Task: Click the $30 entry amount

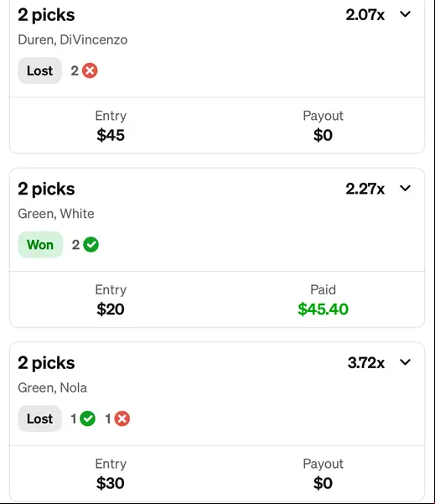Action: [111, 483]
